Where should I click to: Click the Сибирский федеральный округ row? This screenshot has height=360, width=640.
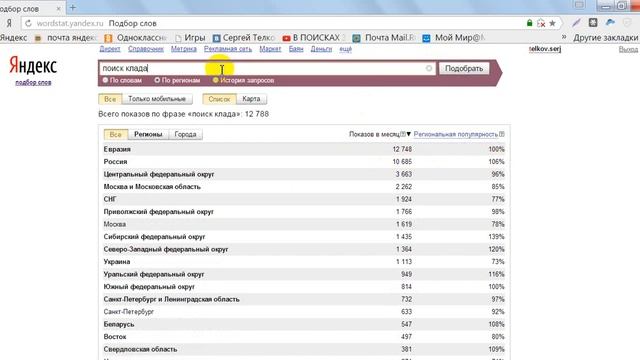304,237
